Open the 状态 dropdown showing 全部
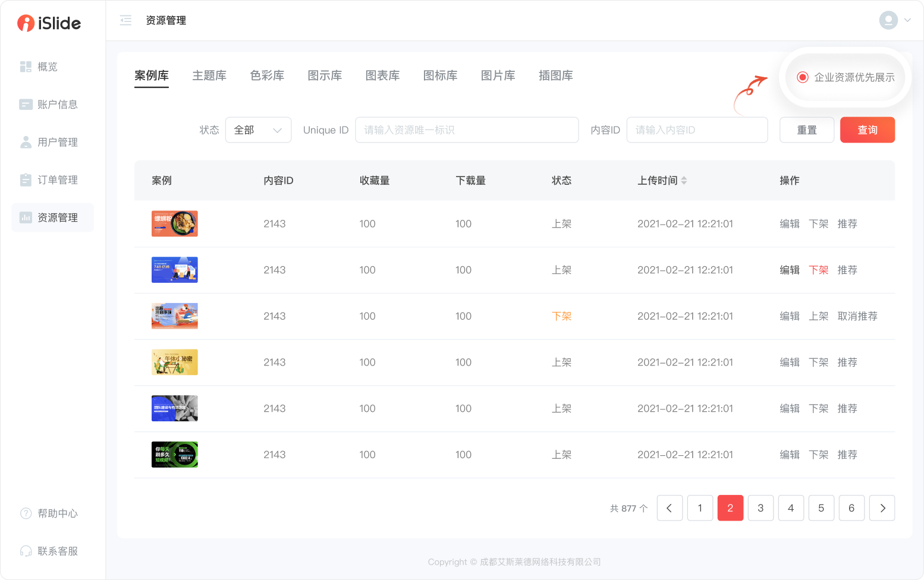924x580 pixels. tap(258, 130)
